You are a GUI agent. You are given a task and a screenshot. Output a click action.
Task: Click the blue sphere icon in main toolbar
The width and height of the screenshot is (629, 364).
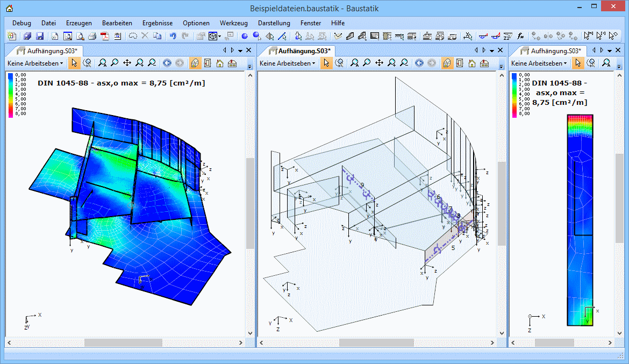click(244, 36)
